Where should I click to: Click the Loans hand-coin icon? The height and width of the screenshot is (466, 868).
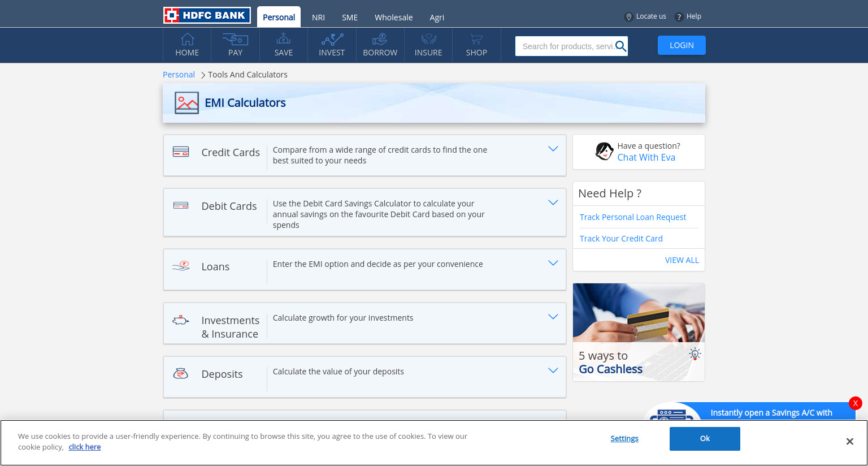coord(181,266)
